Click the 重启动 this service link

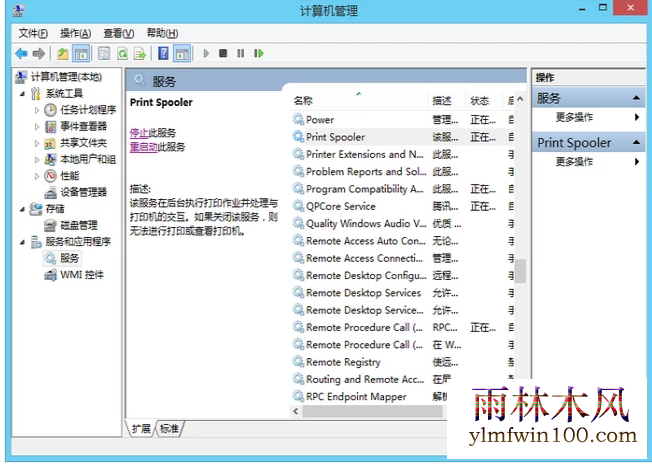pyautogui.click(x=143, y=147)
